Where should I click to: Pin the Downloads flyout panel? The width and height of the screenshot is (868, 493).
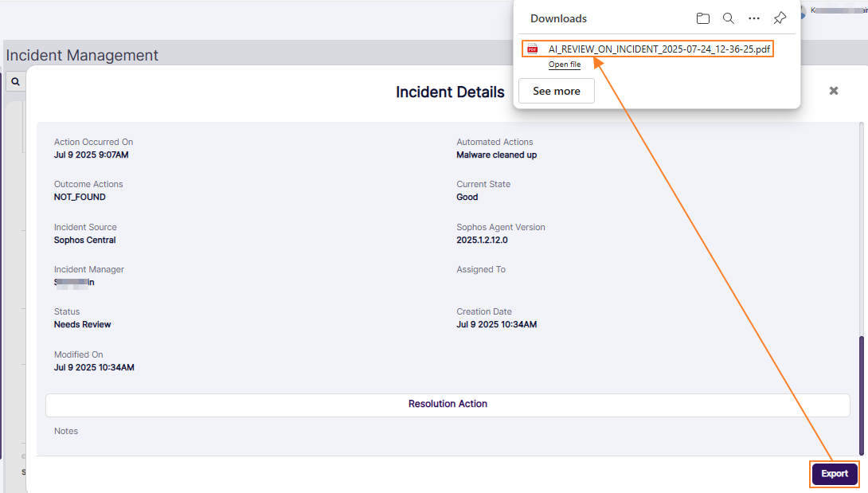(780, 18)
